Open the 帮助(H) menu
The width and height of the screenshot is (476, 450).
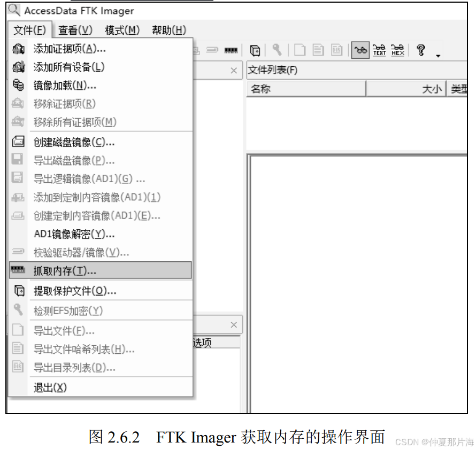(169, 30)
